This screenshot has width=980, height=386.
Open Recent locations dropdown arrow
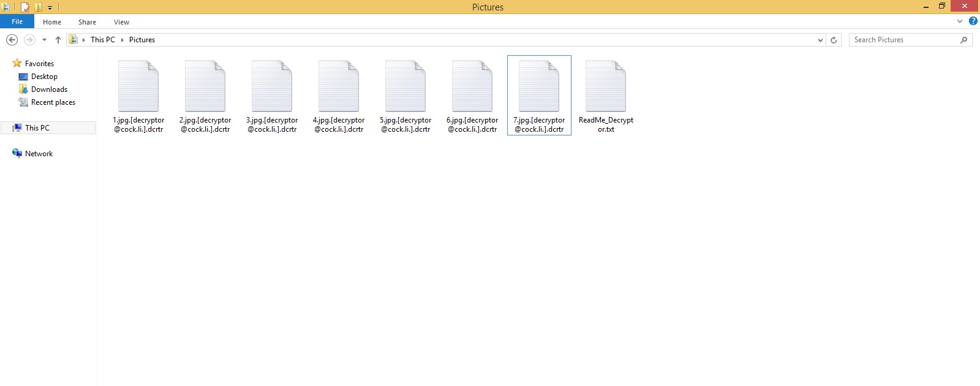point(44,40)
